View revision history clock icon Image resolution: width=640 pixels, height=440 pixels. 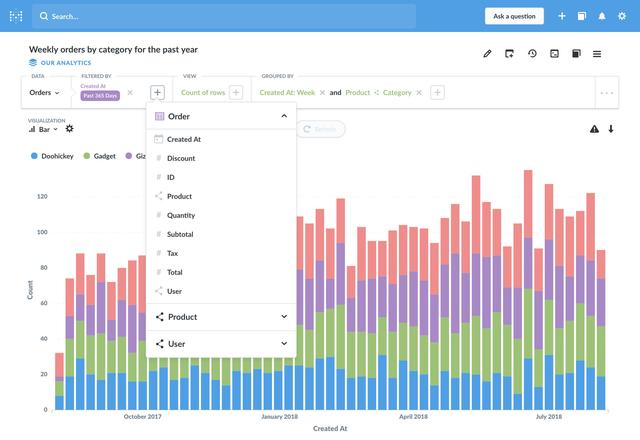click(532, 53)
